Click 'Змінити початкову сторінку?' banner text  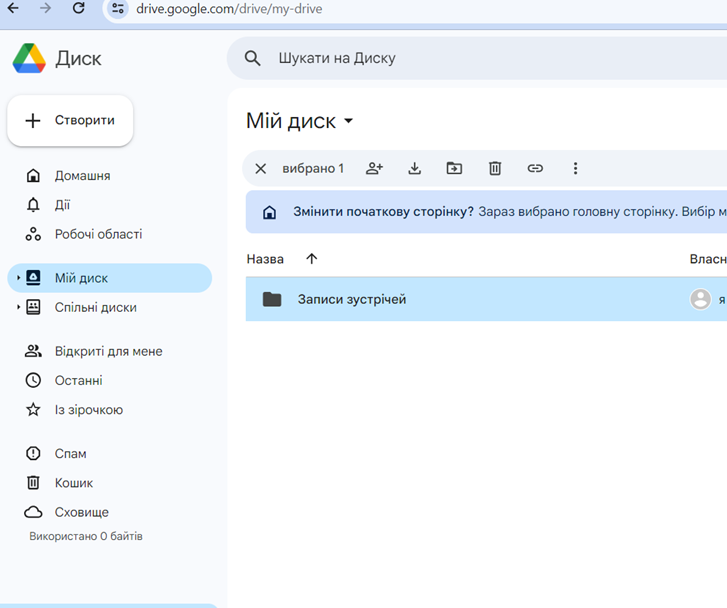(x=383, y=212)
